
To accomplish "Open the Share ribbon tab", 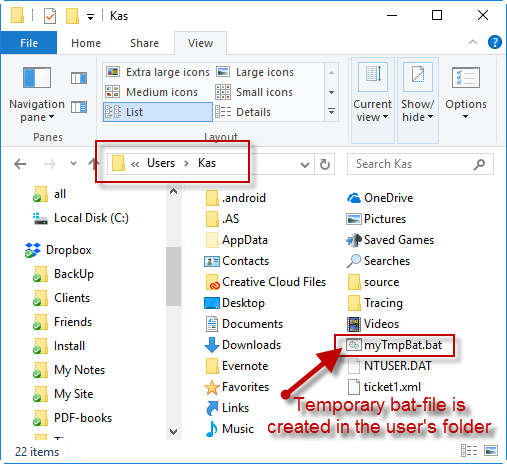I will coord(144,43).
